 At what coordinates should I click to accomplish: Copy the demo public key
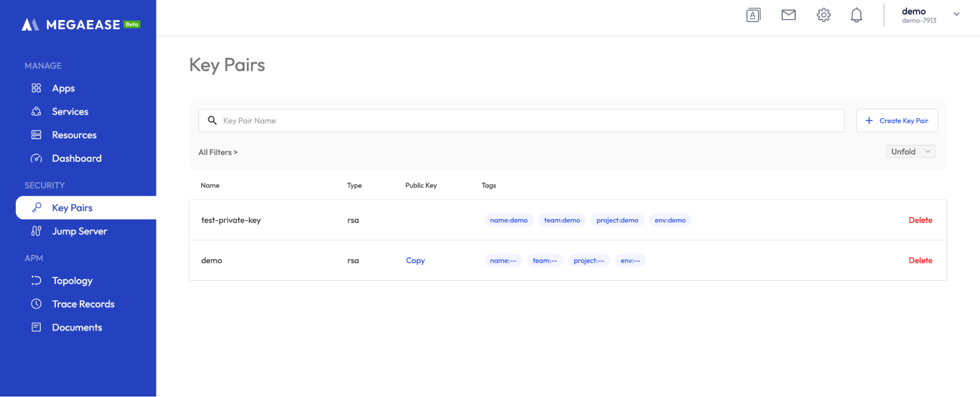(x=415, y=261)
